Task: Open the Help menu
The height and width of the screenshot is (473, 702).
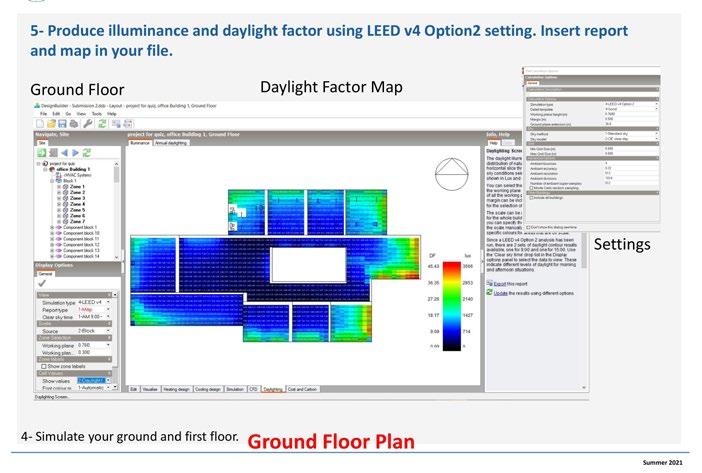Action: [111, 114]
